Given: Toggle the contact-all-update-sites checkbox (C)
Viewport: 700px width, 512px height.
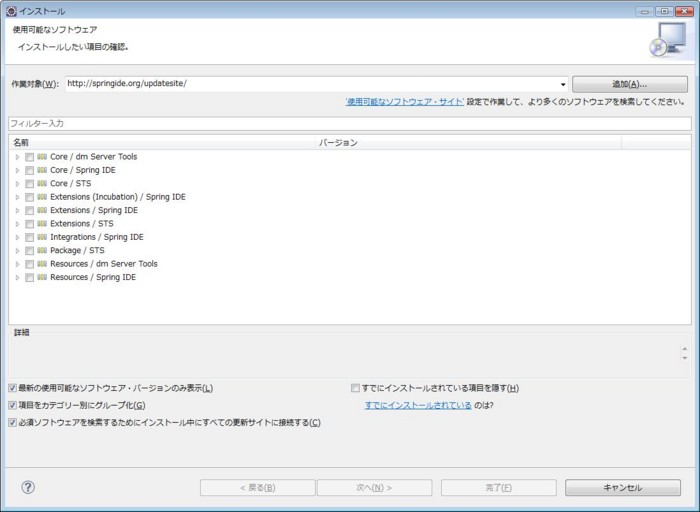Looking at the screenshot, I should pyautogui.click(x=12, y=422).
